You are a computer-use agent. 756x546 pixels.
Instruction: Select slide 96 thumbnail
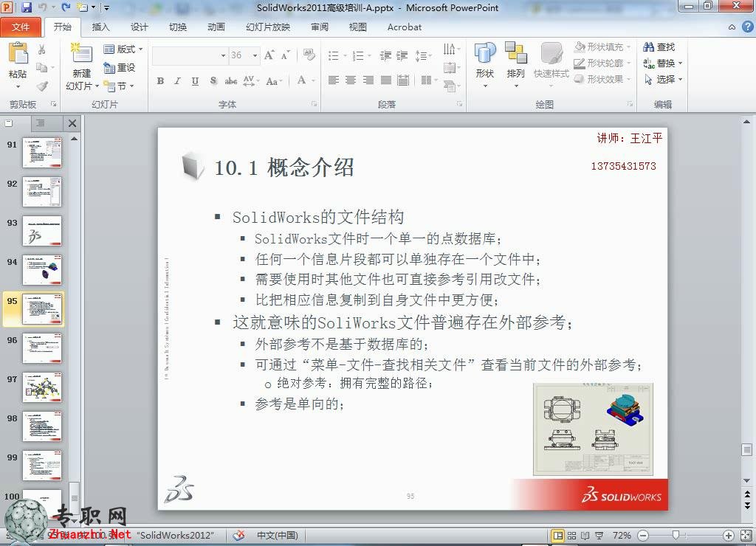coord(42,348)
